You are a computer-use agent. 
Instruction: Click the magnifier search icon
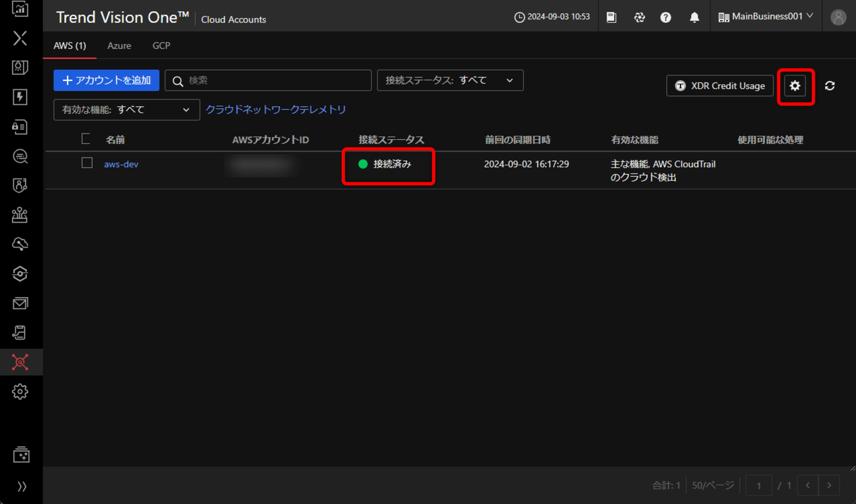tap(178, 81)
